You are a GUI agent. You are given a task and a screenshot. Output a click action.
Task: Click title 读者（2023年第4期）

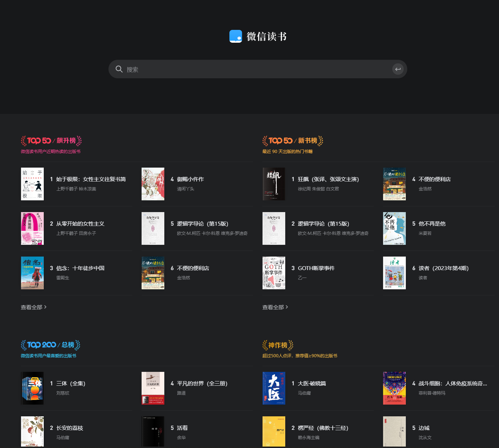pyautogui.click(x=444, y=268)
